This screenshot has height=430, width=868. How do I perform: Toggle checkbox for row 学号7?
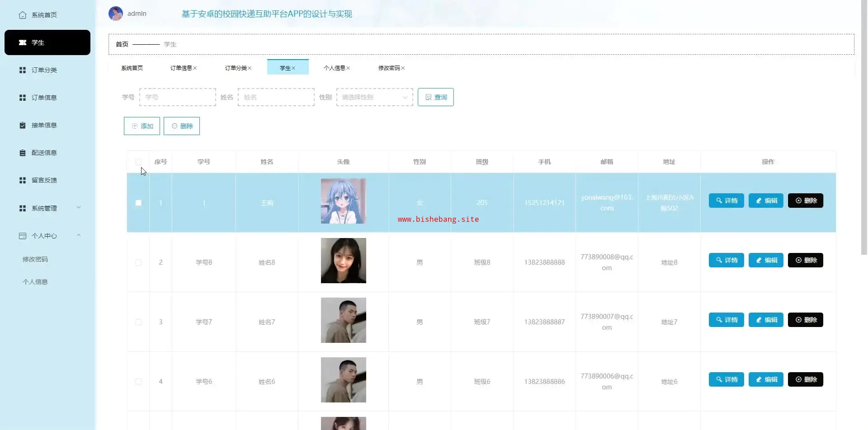tap(138, 322)
